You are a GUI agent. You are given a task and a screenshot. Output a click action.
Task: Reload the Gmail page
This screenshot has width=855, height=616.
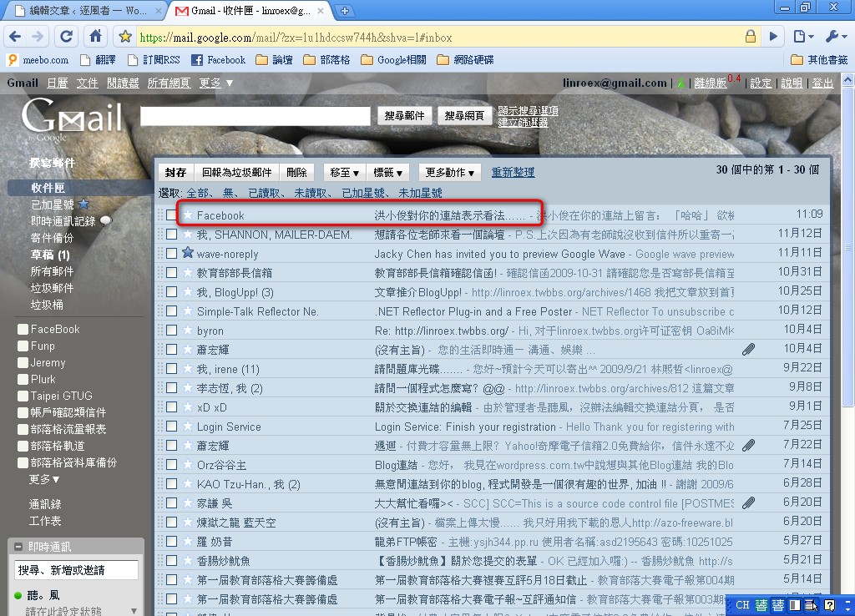point(67,37)
